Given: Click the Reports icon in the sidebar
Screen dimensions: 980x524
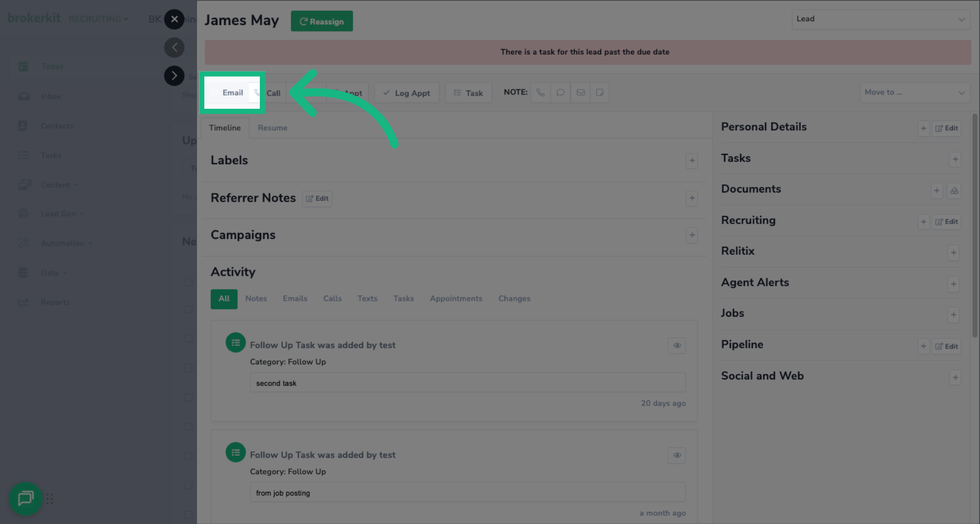Looking at the screenshot, I should [x=23, y=302].
